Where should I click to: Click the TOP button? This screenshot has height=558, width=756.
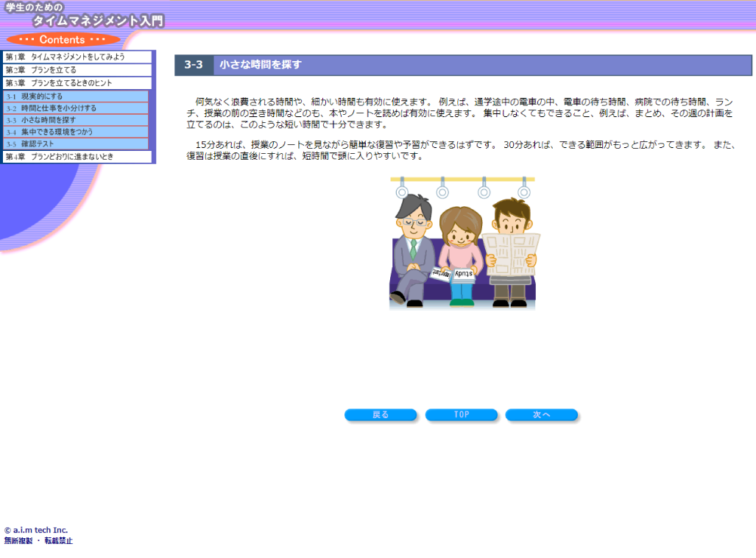tap(462, 414)
